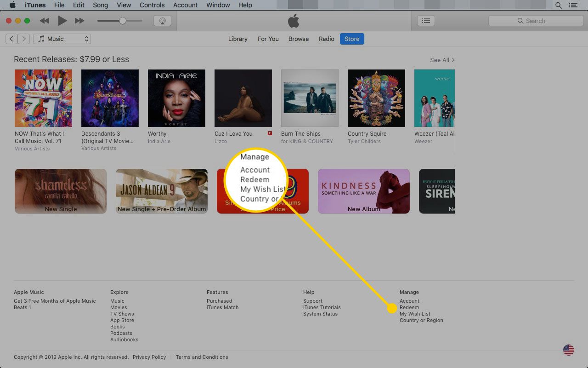Open iTunes Match link
Viewport: 588px width, 368px height.
pos(223,307)
